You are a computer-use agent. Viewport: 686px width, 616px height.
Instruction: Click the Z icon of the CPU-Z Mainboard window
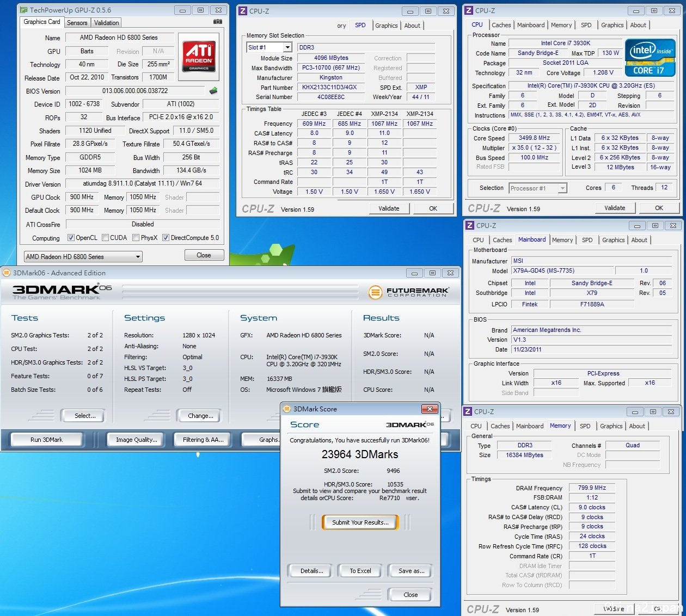point(469,225)
